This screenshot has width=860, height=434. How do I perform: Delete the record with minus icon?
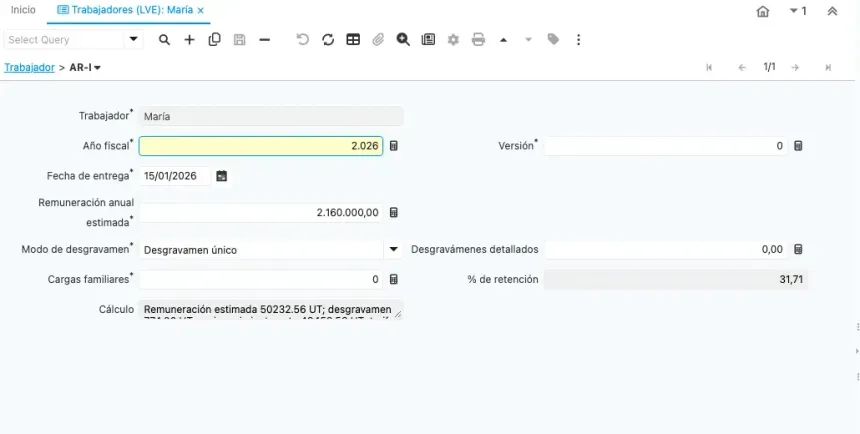point(264,40)
